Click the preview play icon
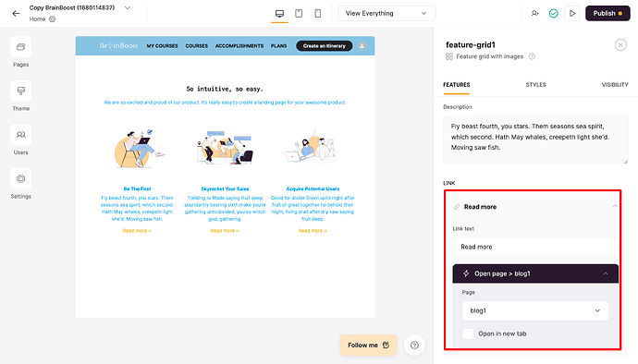This screenshot has height=364, width=638. tap(572, 14)
